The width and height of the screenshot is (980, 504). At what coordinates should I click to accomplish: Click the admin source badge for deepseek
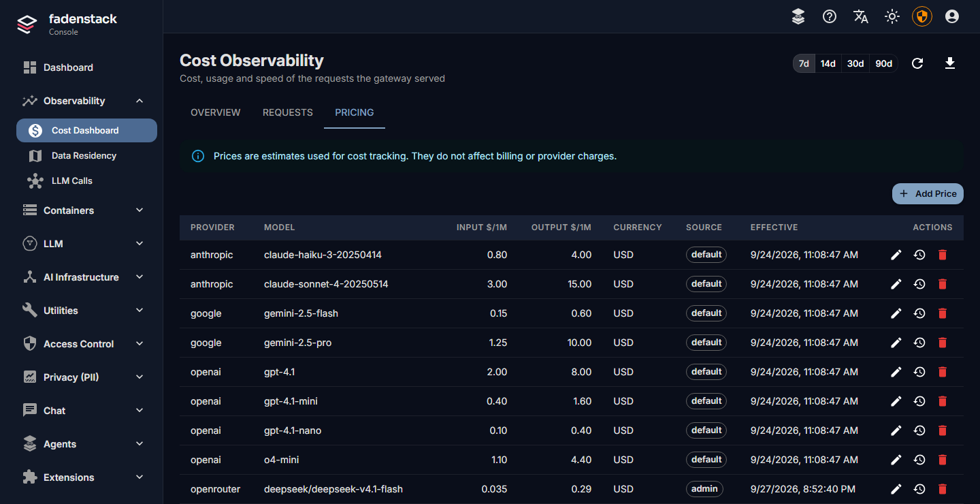coord(704,489)
